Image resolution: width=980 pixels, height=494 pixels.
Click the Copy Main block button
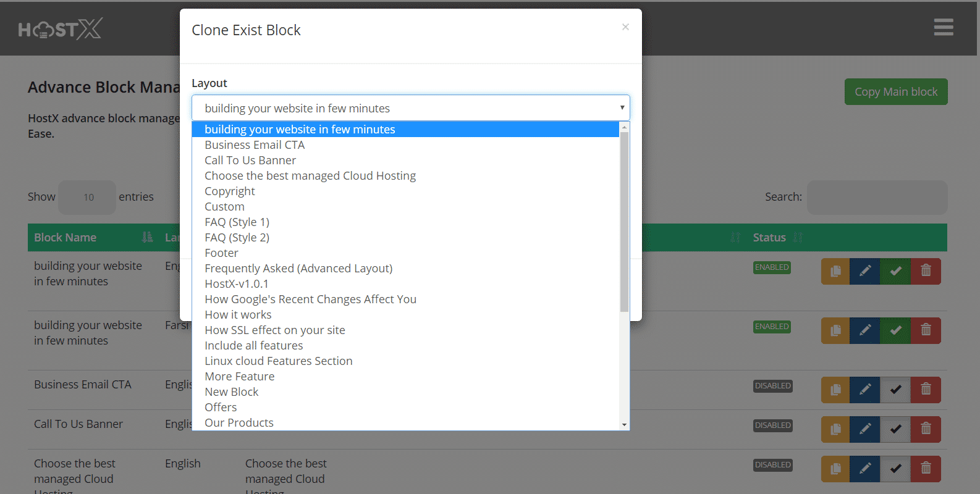pos(895,92)
